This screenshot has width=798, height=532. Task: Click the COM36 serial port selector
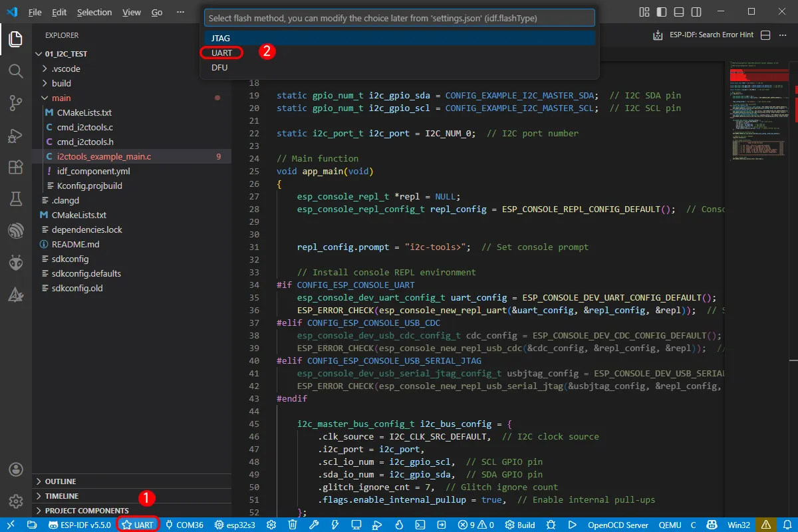pos(184,525)
